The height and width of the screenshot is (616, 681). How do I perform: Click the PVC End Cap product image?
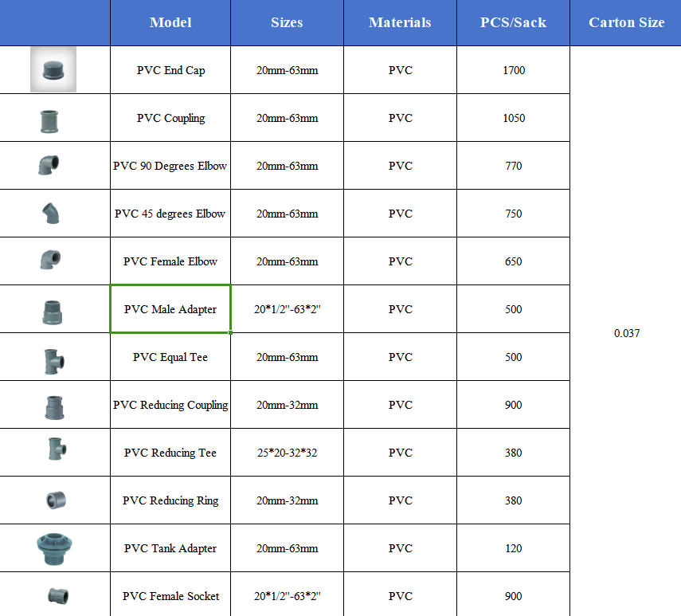[53, 69]
